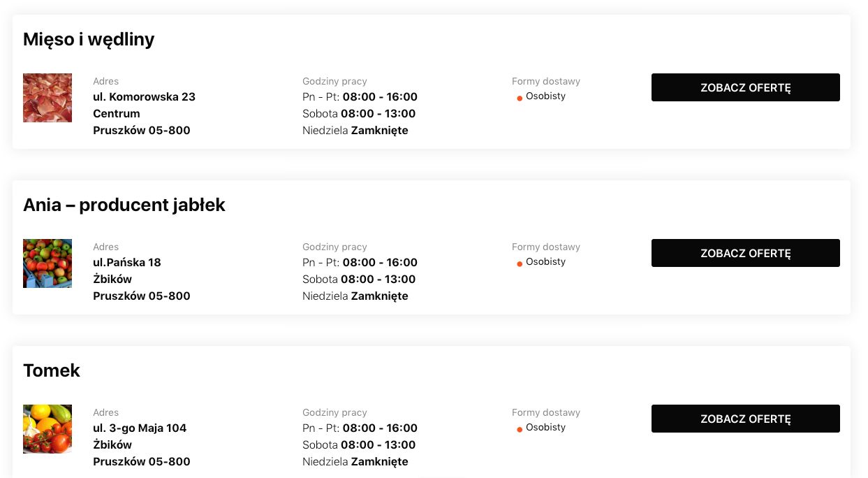868x478 pixels.
Task: Select address ul. Komorowska 23
Action: (144, 97)
